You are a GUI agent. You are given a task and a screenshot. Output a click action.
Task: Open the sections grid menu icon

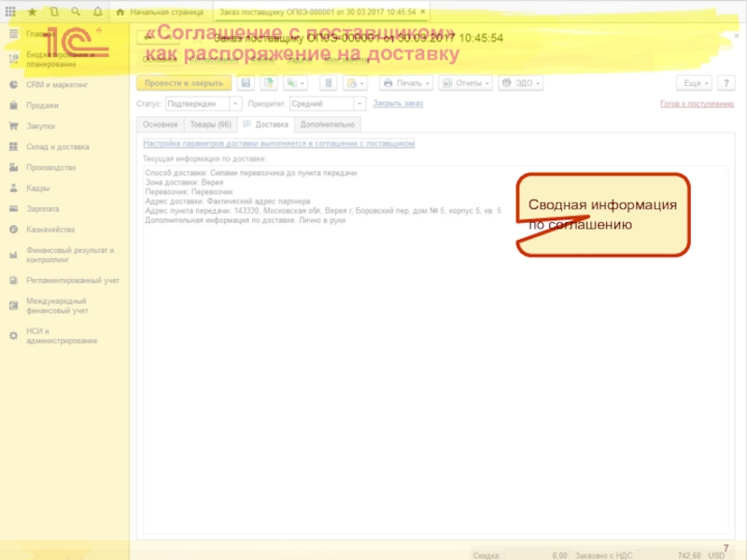coord(12,12)
